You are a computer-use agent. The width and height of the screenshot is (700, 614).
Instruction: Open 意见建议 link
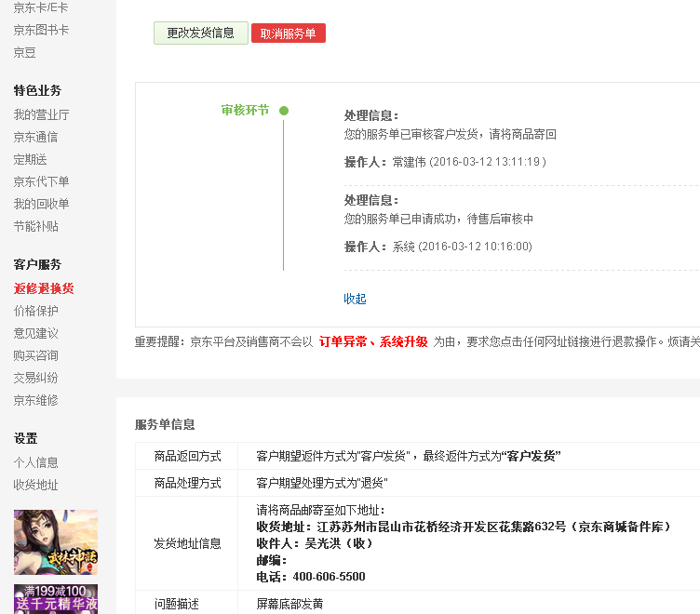35,333
